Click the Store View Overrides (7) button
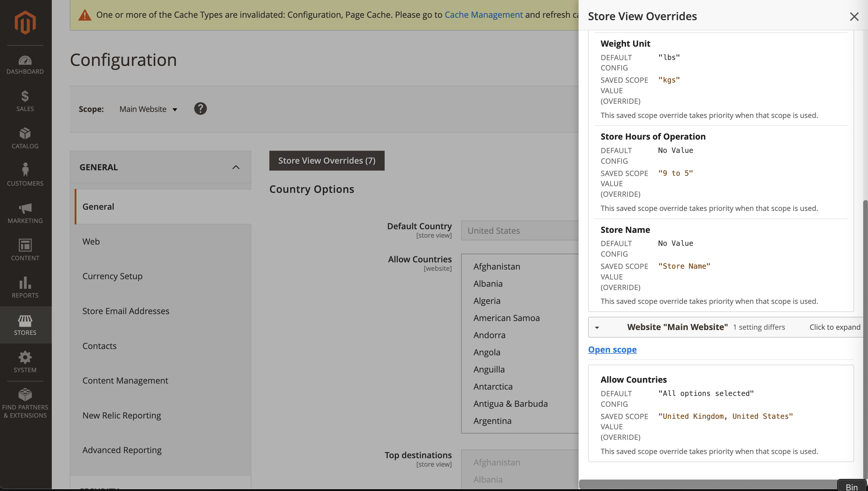The height and width of the screenshot is (491, 868). click(x=327, y=161)
